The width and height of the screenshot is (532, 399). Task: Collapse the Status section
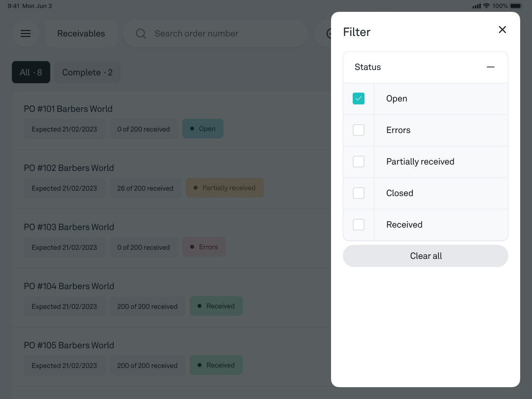490,67
